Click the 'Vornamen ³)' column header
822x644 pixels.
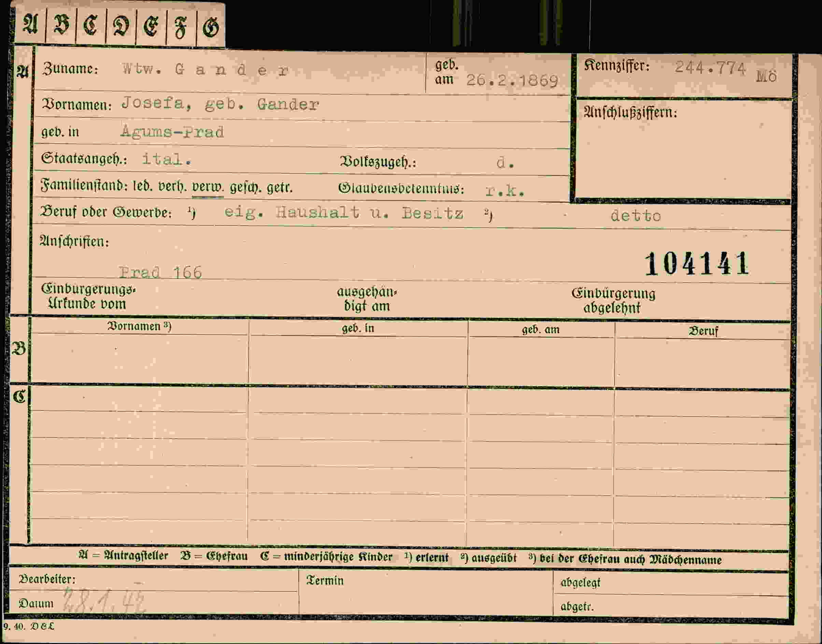[140, 326]
